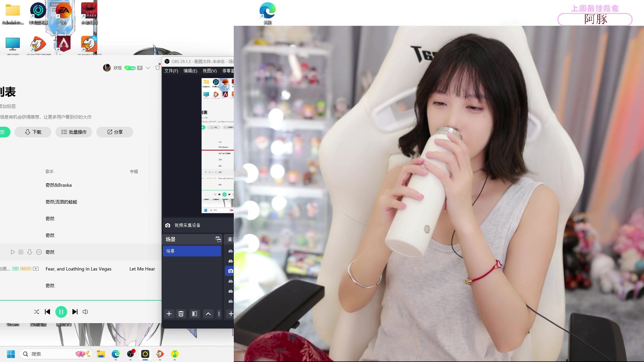Add a new scene in OBS
Image resolution: width=644 pixels, height=362 pixels.
169,314
